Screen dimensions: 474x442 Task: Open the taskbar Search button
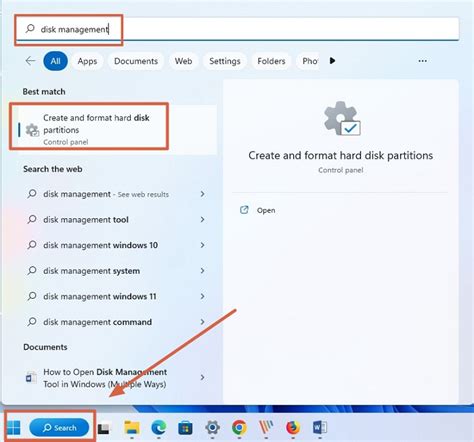(59, 427)
